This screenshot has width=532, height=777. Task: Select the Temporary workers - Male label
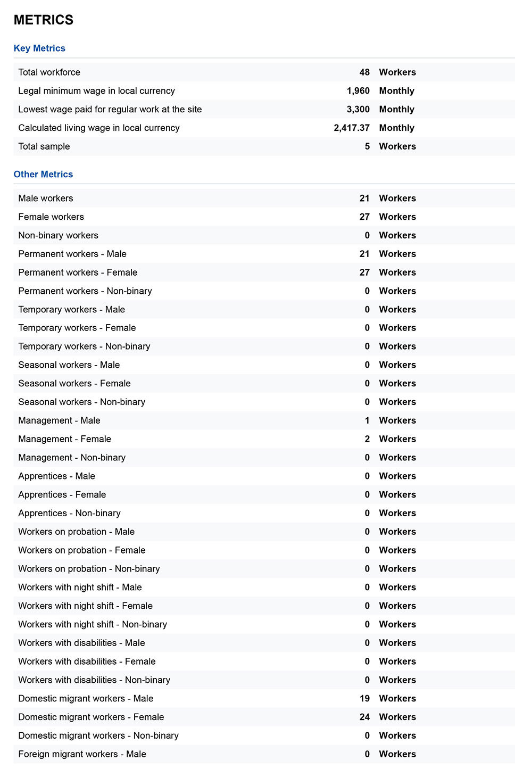pos(71,310)
